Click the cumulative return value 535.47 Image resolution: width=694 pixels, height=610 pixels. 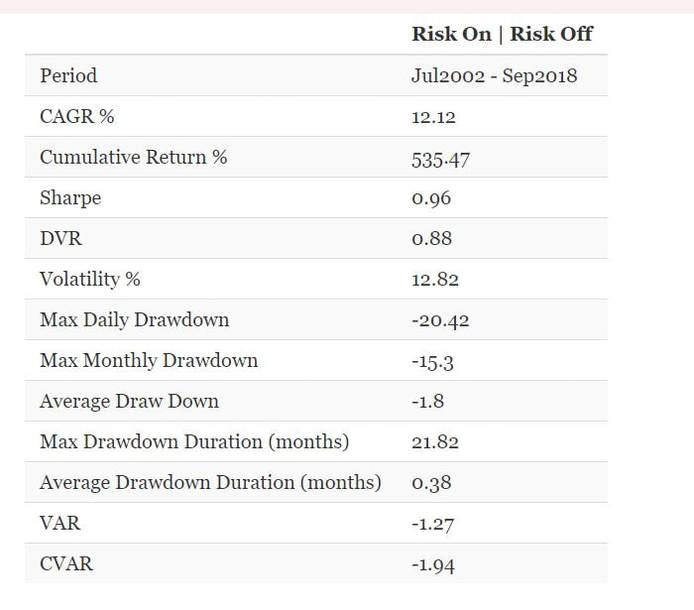(440, 158)
